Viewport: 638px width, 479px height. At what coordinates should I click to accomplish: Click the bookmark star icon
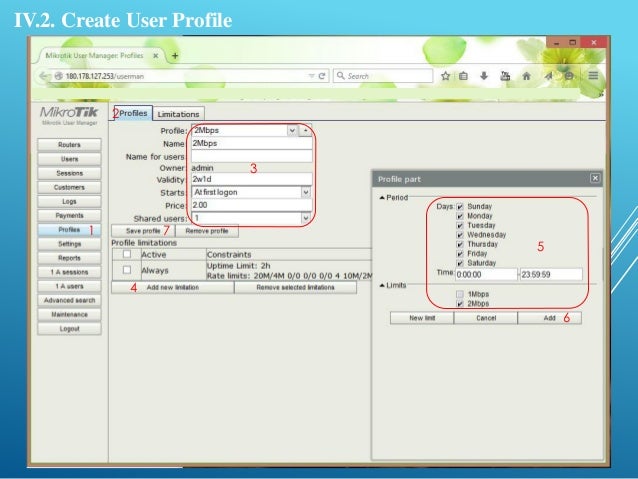pos(446,76)
